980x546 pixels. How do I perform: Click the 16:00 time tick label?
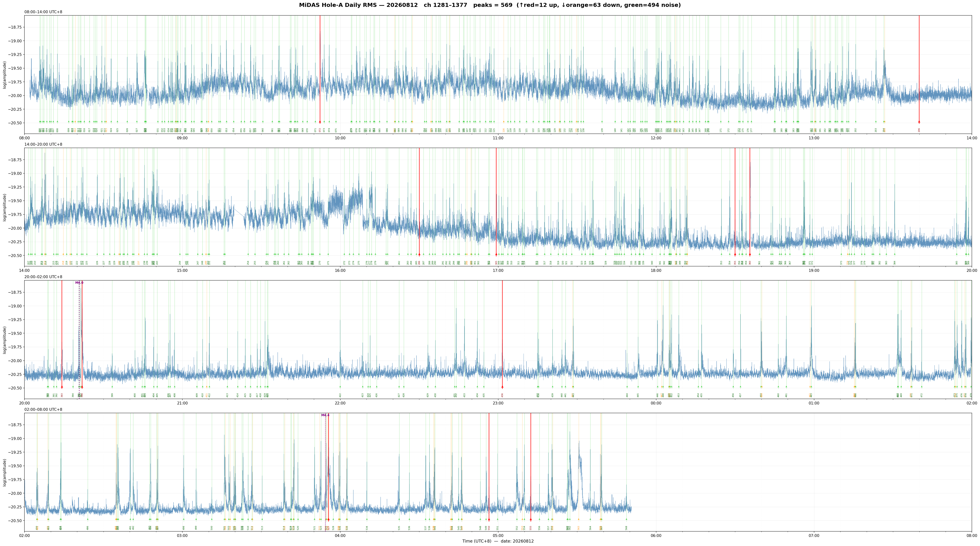coord(340,271)
